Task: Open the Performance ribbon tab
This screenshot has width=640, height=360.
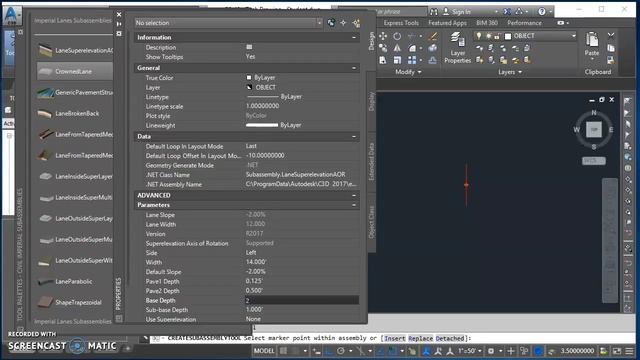Action: (524, 23)
